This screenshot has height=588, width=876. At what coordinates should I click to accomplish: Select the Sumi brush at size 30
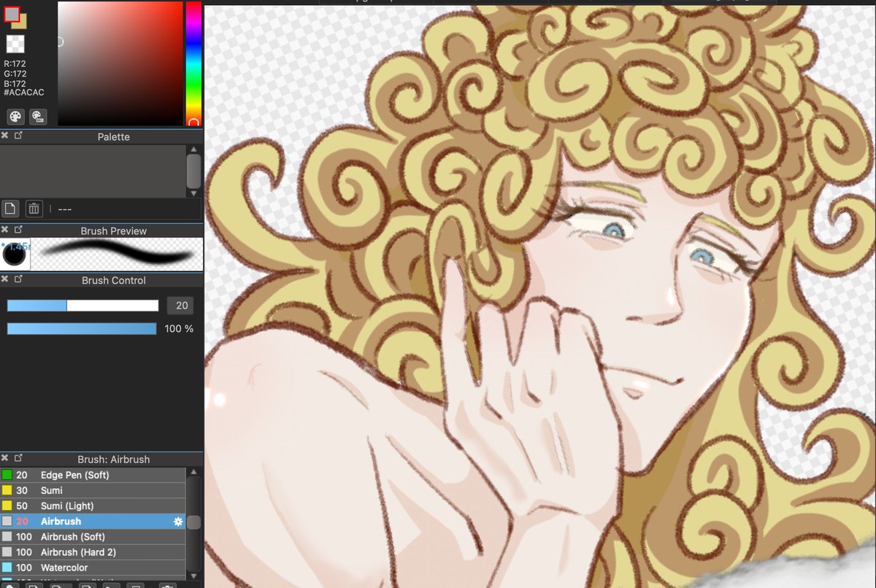(93, 490)
